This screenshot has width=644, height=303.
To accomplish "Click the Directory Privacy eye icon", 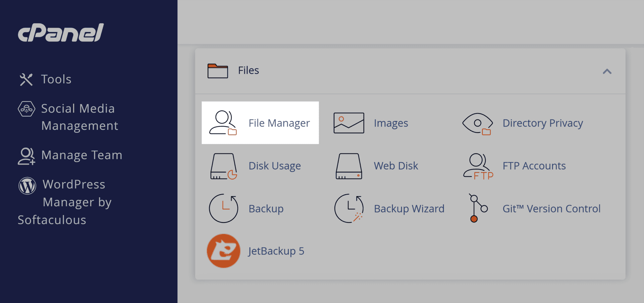I will (x=477, y=123).
